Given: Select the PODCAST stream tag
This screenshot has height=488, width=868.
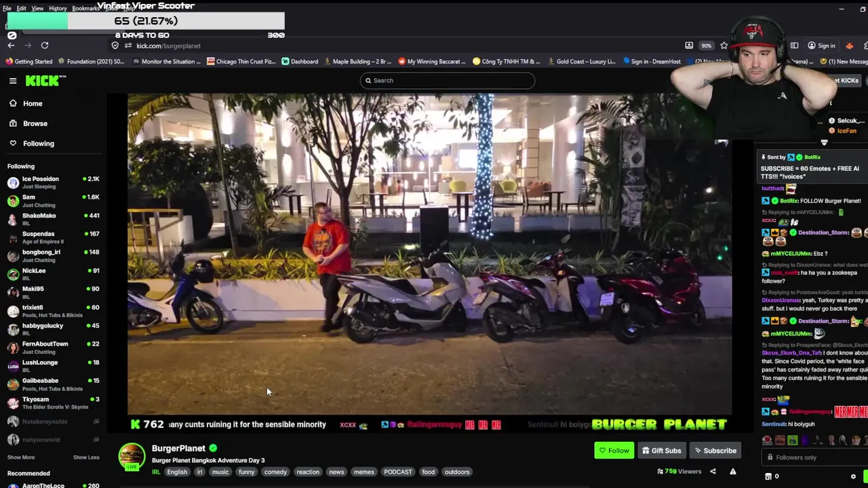Looking at the screenshot, I should [x=398, y=472].
